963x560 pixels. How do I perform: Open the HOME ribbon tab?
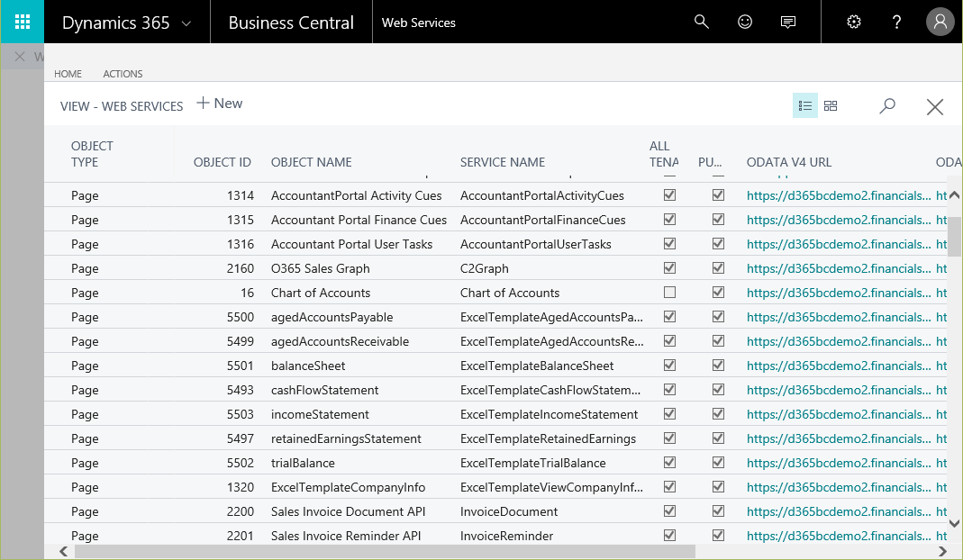coord(68,74)
